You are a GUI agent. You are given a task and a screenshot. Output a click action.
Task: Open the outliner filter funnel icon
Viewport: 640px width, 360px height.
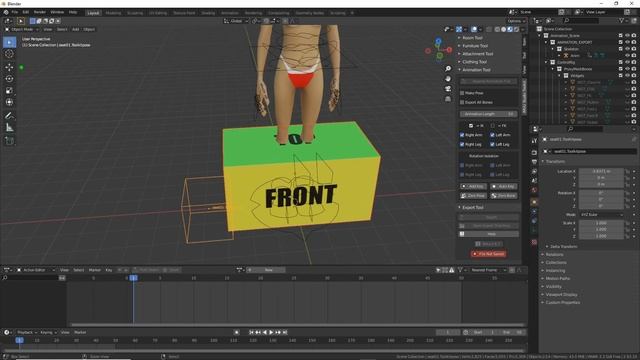click(621, 20)
